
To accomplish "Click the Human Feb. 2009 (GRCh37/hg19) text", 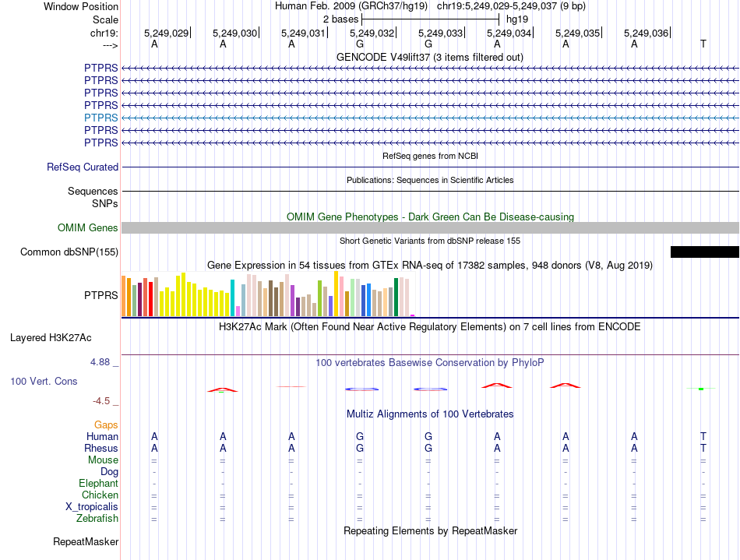I will [x=351, y=6].
